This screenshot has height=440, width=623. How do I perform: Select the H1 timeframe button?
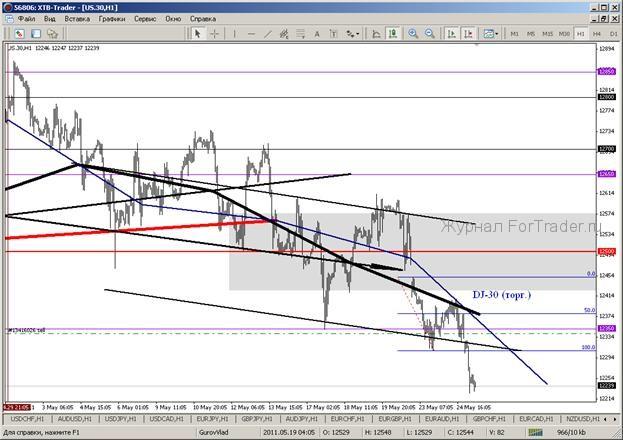(x=581, y=34)
